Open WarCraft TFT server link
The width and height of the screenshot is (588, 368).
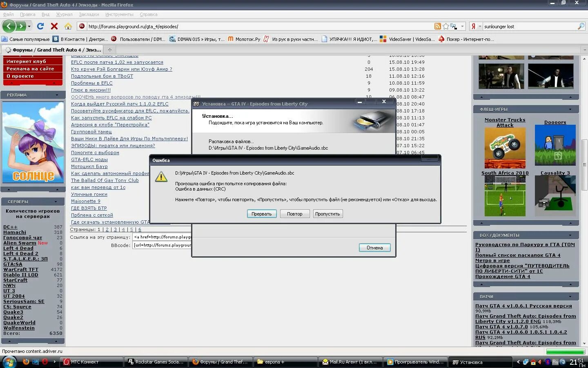coord(21,269)
